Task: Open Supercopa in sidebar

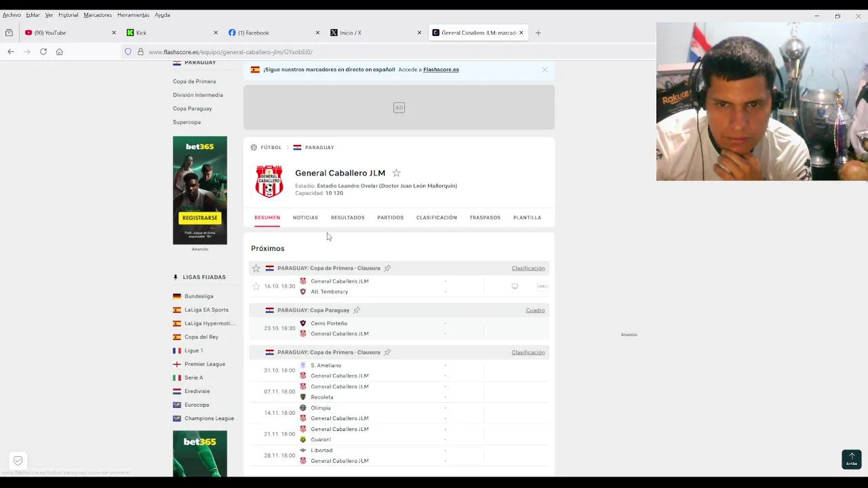Action: coord(186,122)
